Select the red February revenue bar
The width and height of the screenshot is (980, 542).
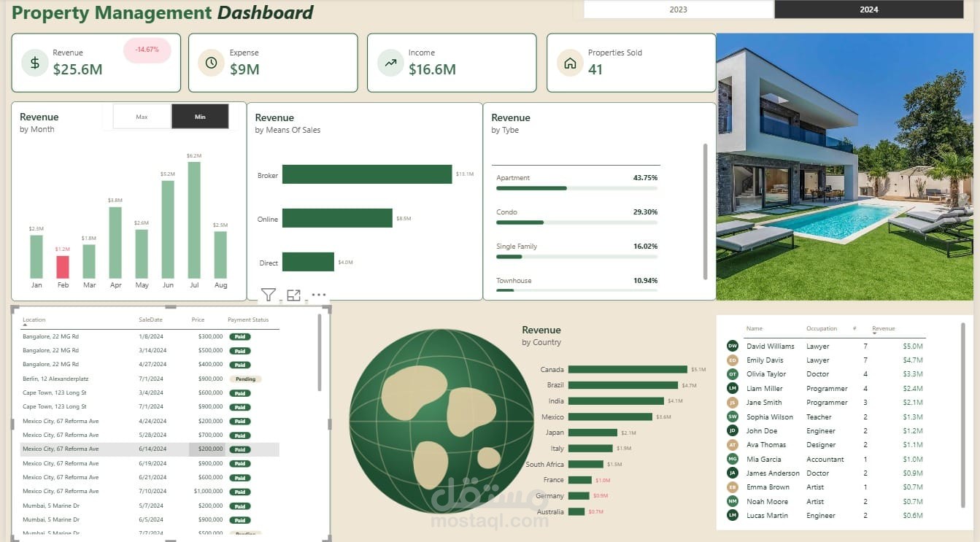tap(63, 267)
